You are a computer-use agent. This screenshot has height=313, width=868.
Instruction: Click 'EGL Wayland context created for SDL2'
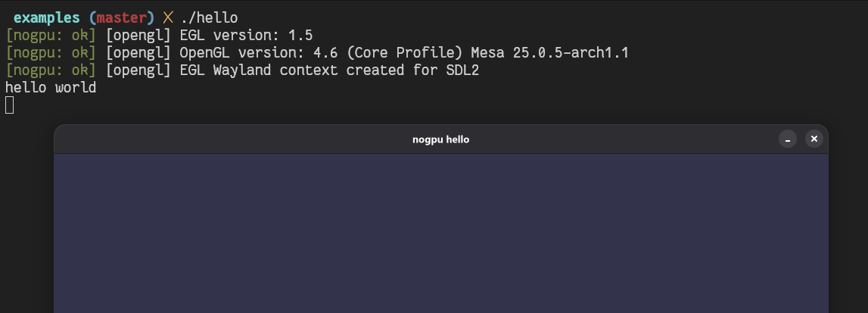[329, 70]
